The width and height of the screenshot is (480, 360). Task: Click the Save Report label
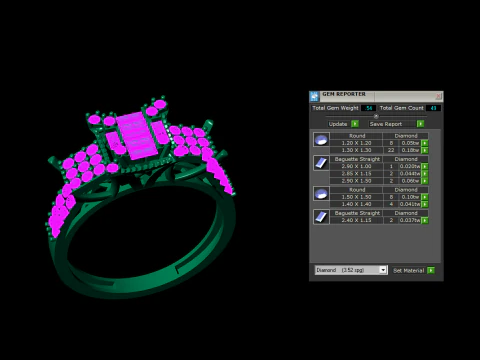[386, 124]
